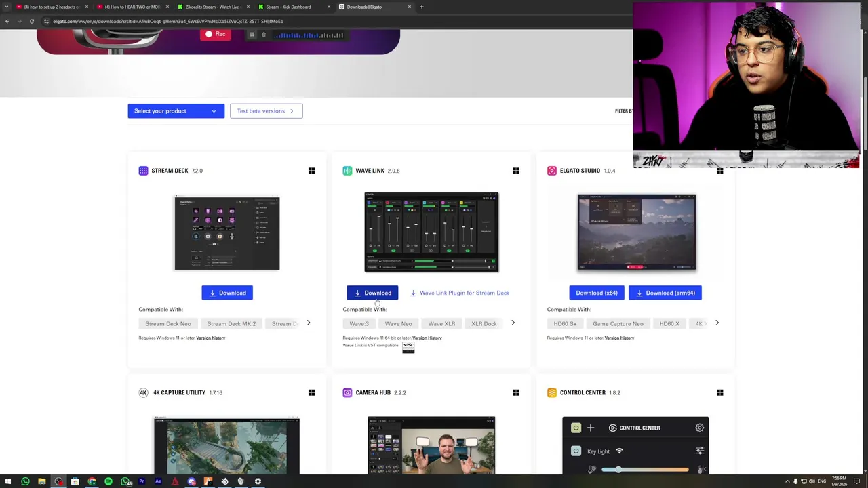
Task: Expand Wave Link compatible devices with right arrow
Action: (513, 323)
